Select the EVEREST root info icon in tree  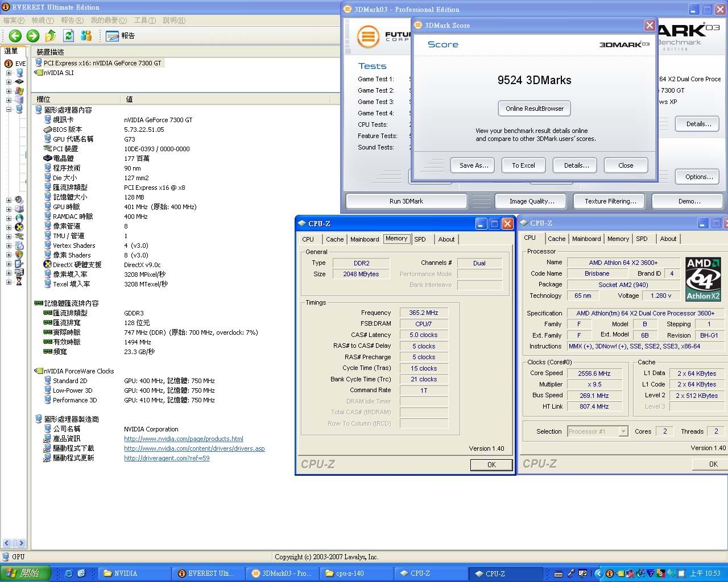point(9,64)
